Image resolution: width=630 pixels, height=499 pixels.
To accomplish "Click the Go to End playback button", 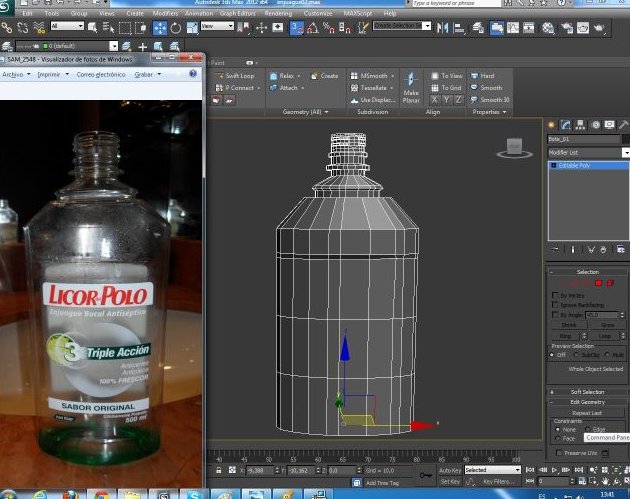I will (x=579, y=470).
